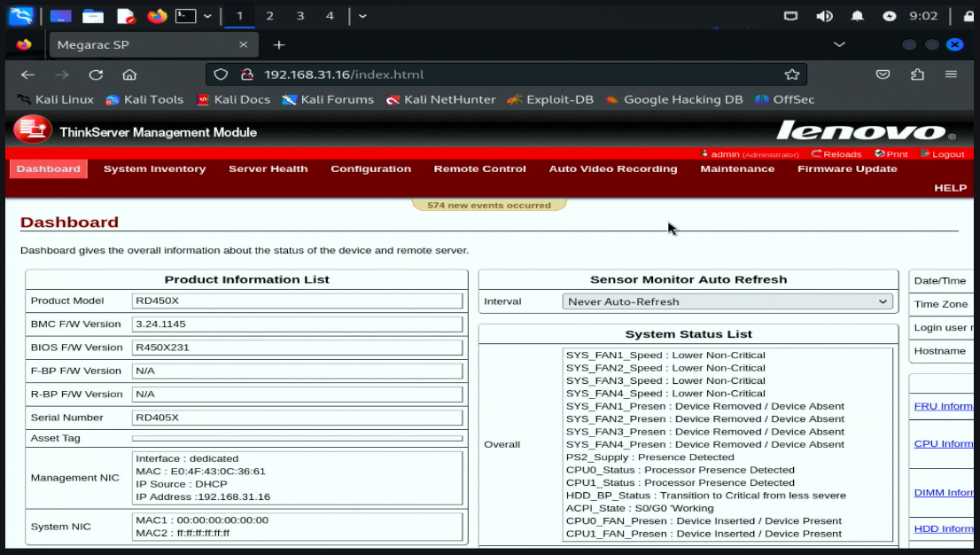Open the Kali Forums bookmark
Viewport: 980px width, 555px height.
(x=328, y=99)
